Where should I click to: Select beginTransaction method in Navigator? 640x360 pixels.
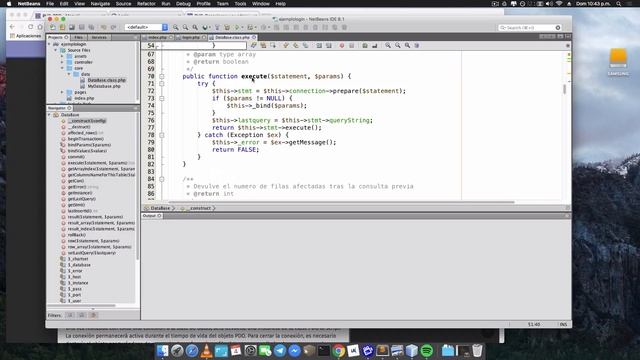[x=85, y=139]
